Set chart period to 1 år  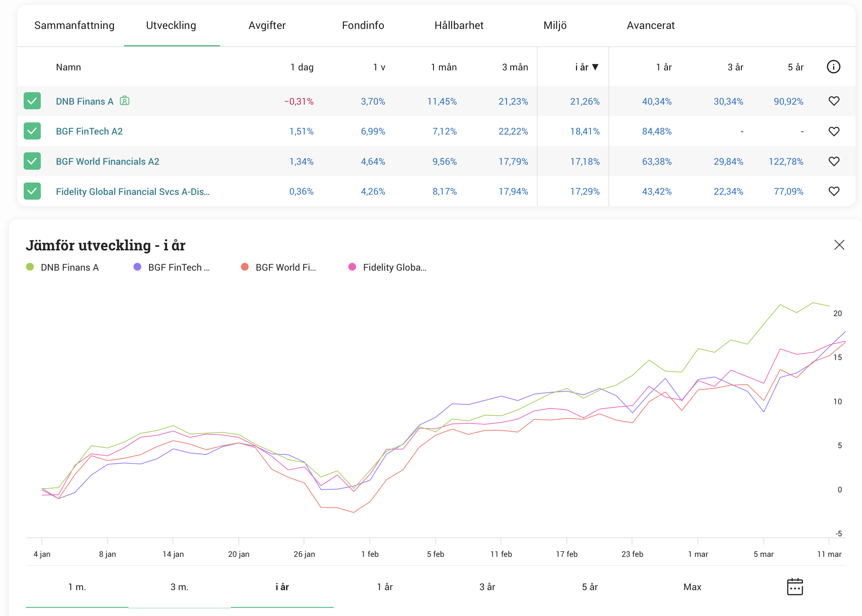[x=385, y=587]
